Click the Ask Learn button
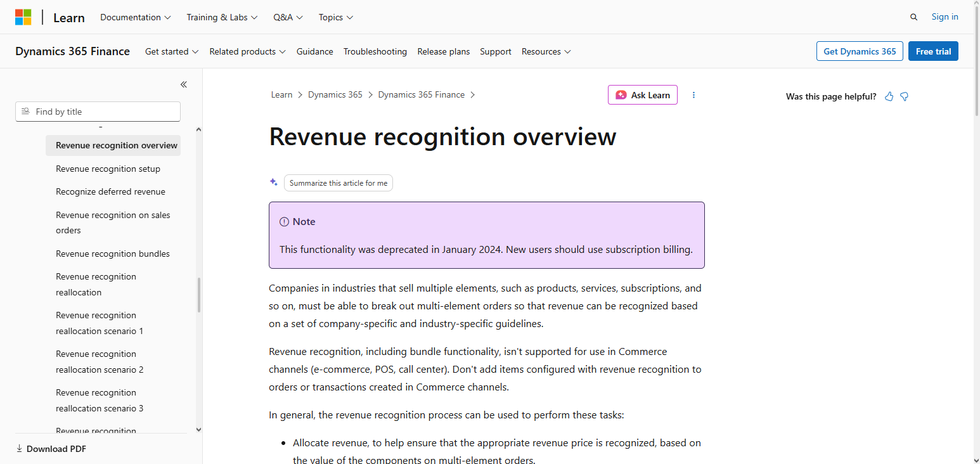Image resolution: width=980 pixels, height=464 pixels. pyautogui.click(x=643, y=95)
